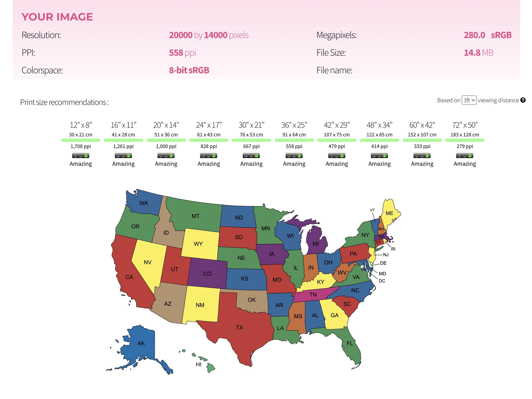Select the 30" x 21" print size
The width and height of the screenshot is (532, 399).
[x=251, y=125]
